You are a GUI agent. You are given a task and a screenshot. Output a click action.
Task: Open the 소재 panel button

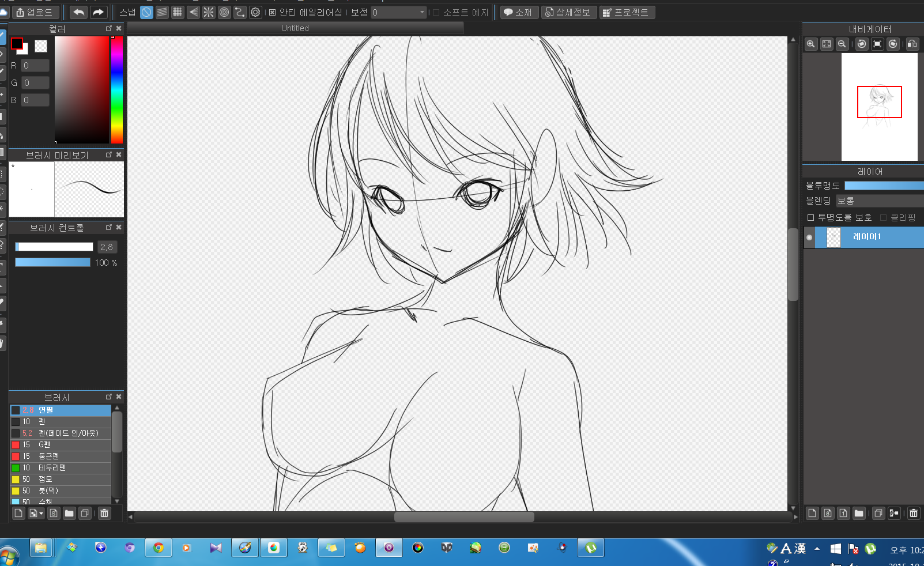click(x=519, y=12)
